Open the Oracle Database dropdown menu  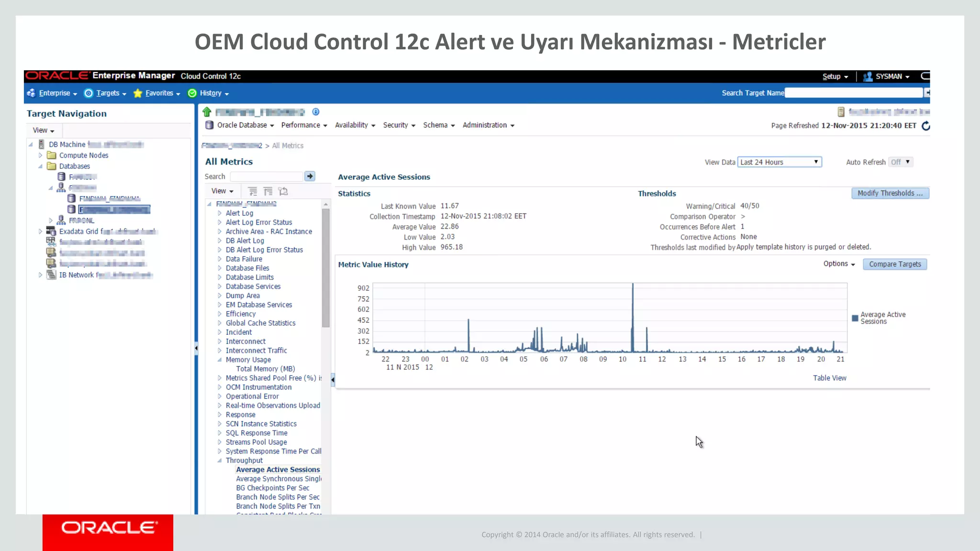click(245, 125)
